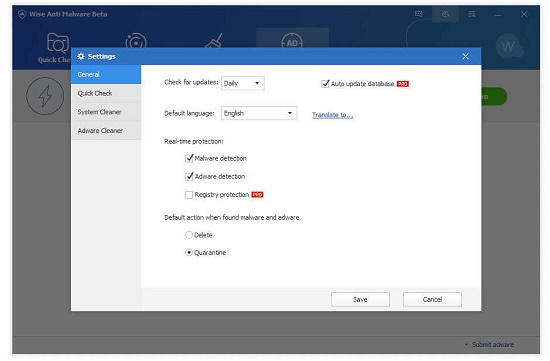550x361 pixels.
Task: Click the Settings gear icon in title
Action: [81, 56]
